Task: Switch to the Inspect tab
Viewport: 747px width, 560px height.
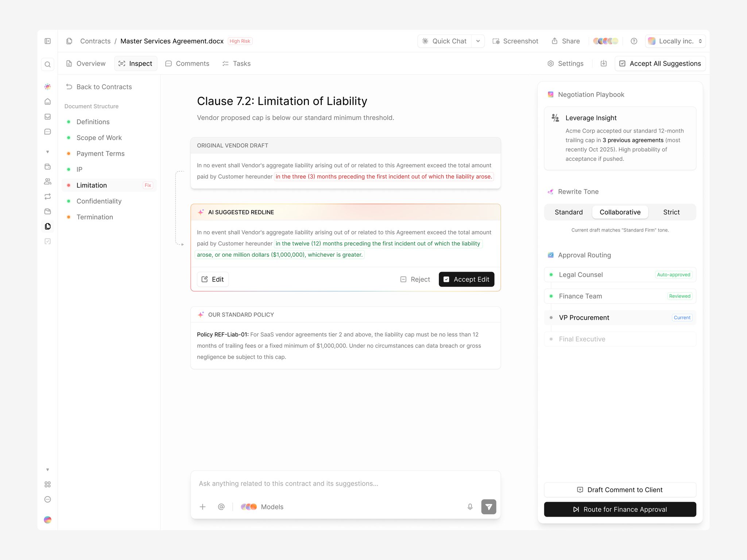Action: (136, 63)
